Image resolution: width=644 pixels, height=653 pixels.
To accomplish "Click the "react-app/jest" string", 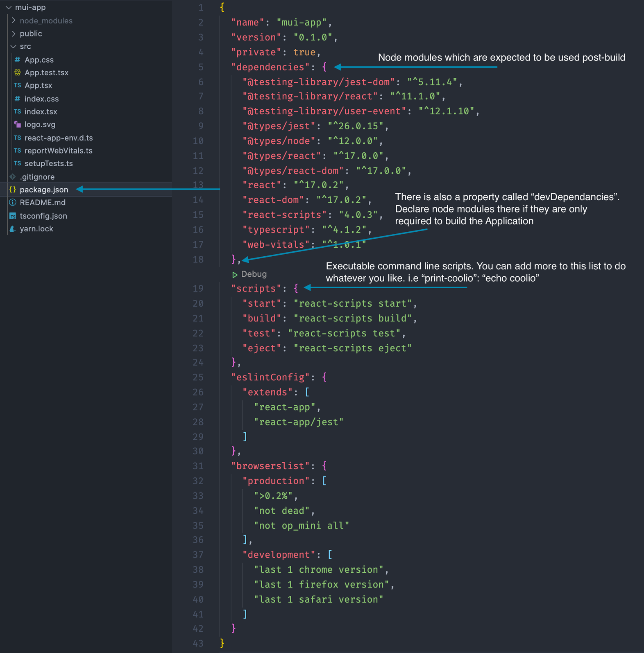I will 299,422.
